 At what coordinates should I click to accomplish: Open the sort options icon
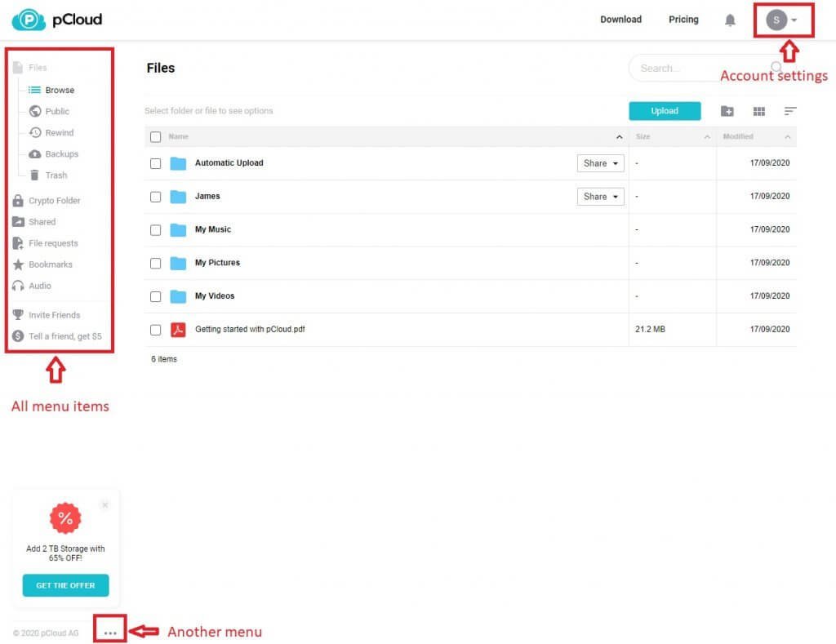[790, 111]
